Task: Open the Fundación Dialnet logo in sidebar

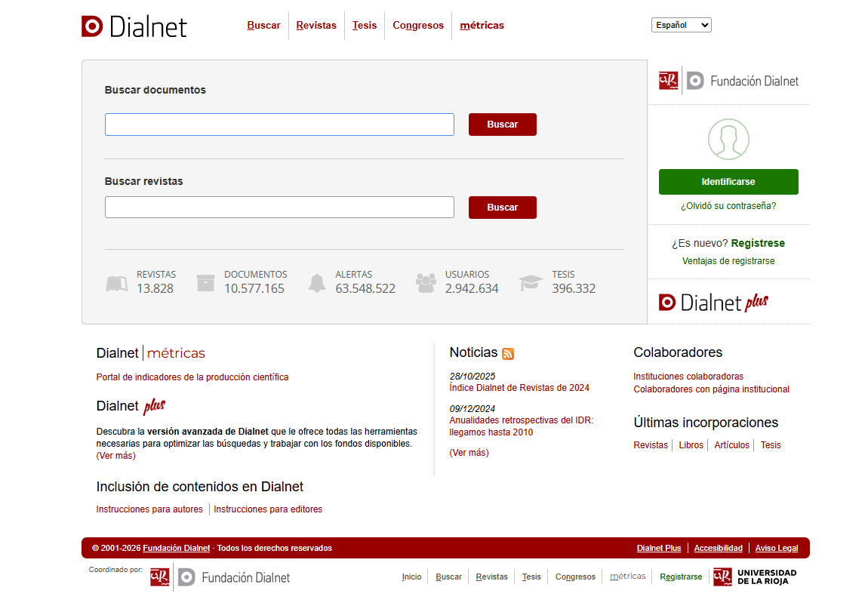Action: tap(728, 81)
